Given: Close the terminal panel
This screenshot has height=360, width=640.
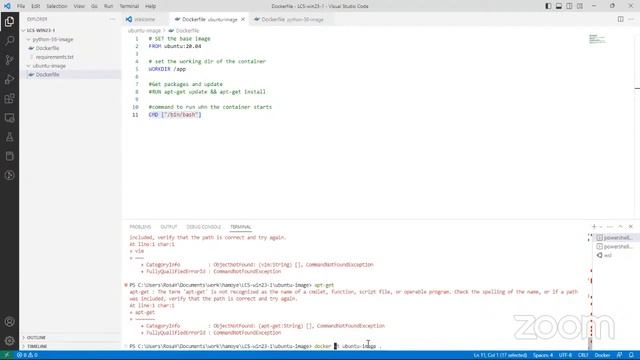Looking at the screenshot, I should [631, 227].
